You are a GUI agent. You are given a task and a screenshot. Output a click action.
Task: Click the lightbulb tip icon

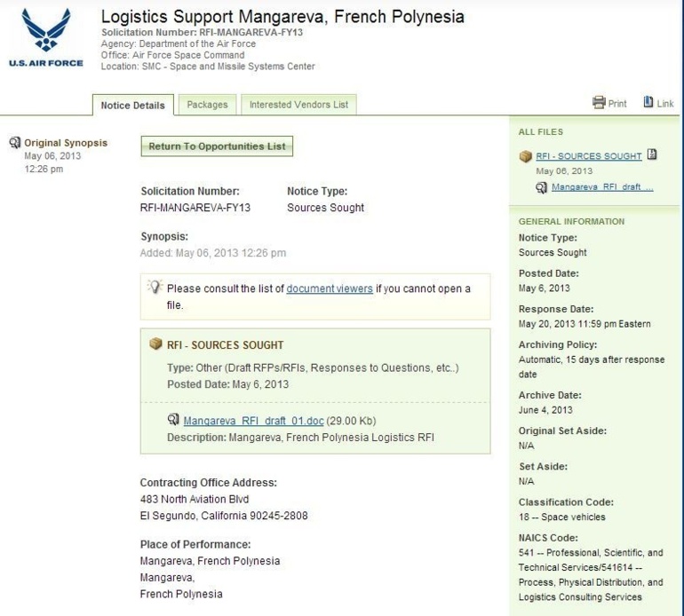[155, 287]
